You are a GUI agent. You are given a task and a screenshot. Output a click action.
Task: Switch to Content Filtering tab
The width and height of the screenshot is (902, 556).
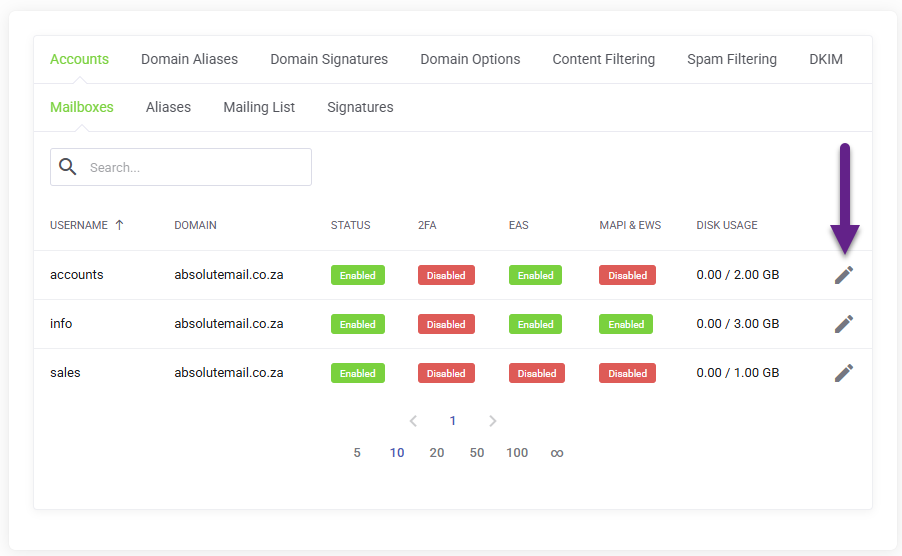603,59
